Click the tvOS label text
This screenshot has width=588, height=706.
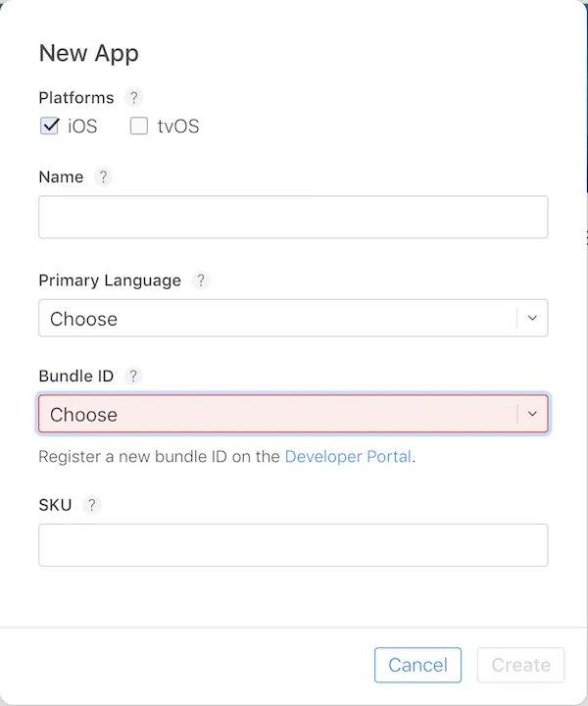(x=178, y=126)
